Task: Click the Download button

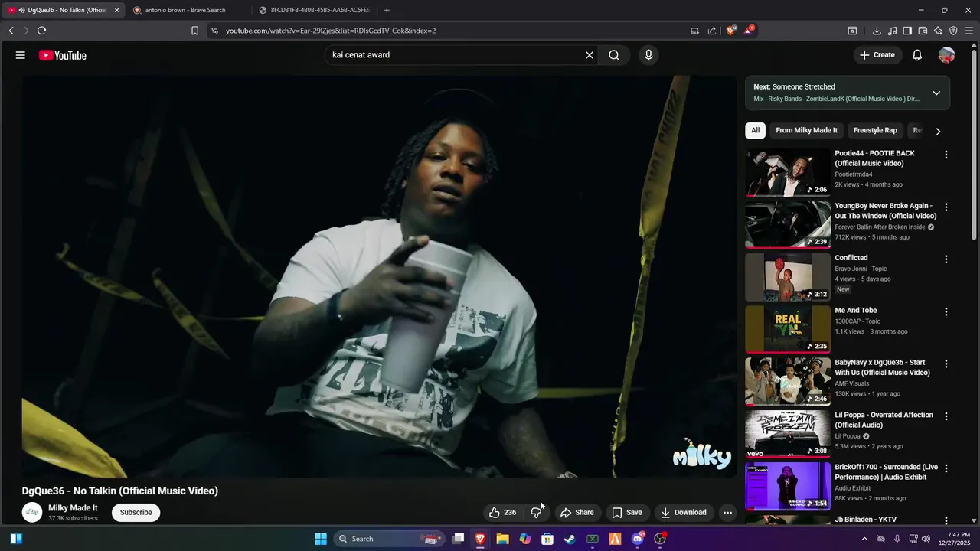Action: 684,513
